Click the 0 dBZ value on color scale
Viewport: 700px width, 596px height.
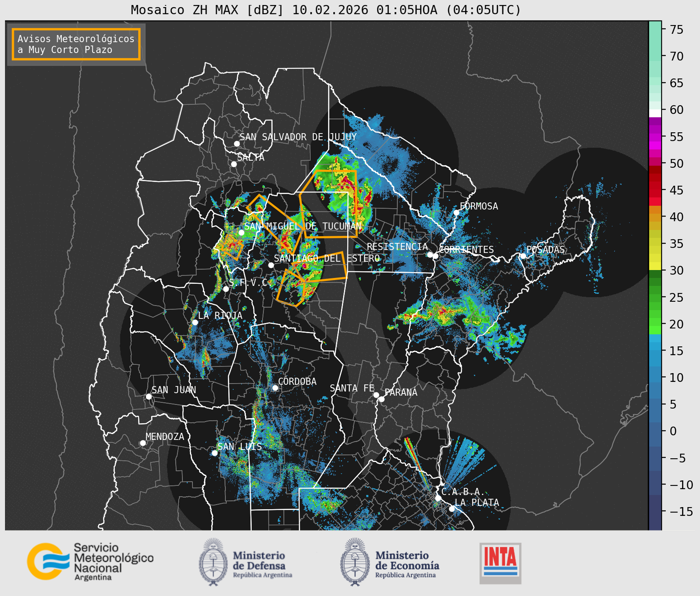[x=673, y=431]
